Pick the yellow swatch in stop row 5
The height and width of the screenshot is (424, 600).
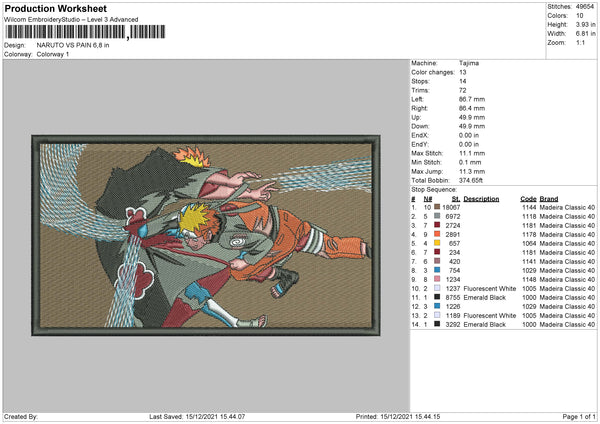point(437,243)
